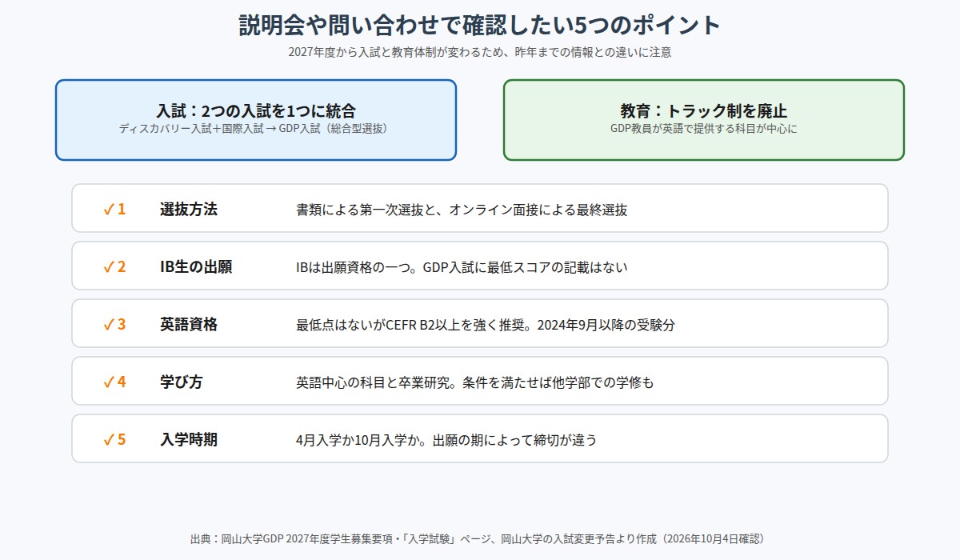The width and height of the screenshot is (960, 560).
Task: Select the blue 入試：2つの入試を1つに統合 card
Action: pos(256,120)
